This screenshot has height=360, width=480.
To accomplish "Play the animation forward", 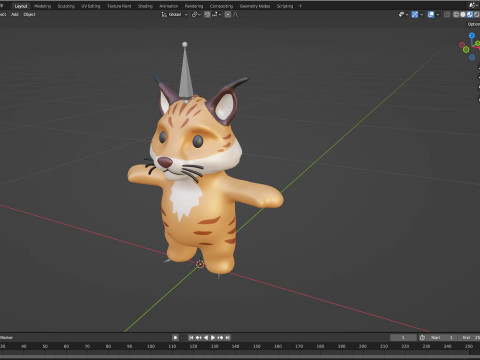I will [213, 337].
